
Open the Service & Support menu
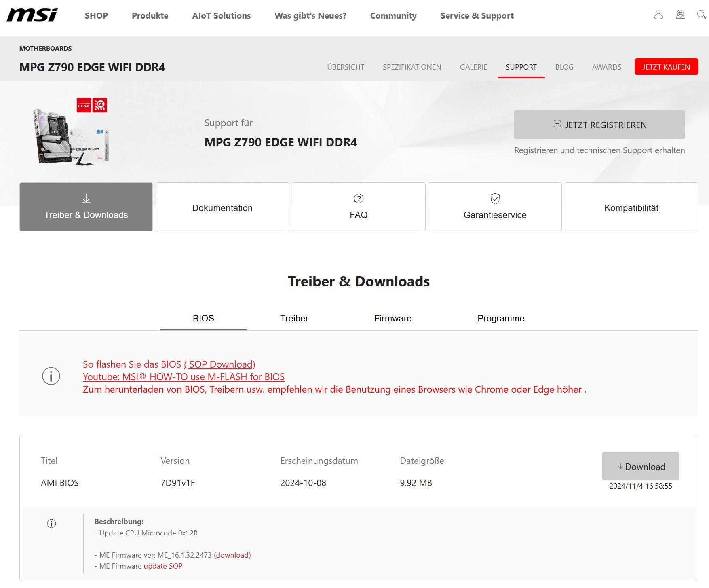(477, 16)
